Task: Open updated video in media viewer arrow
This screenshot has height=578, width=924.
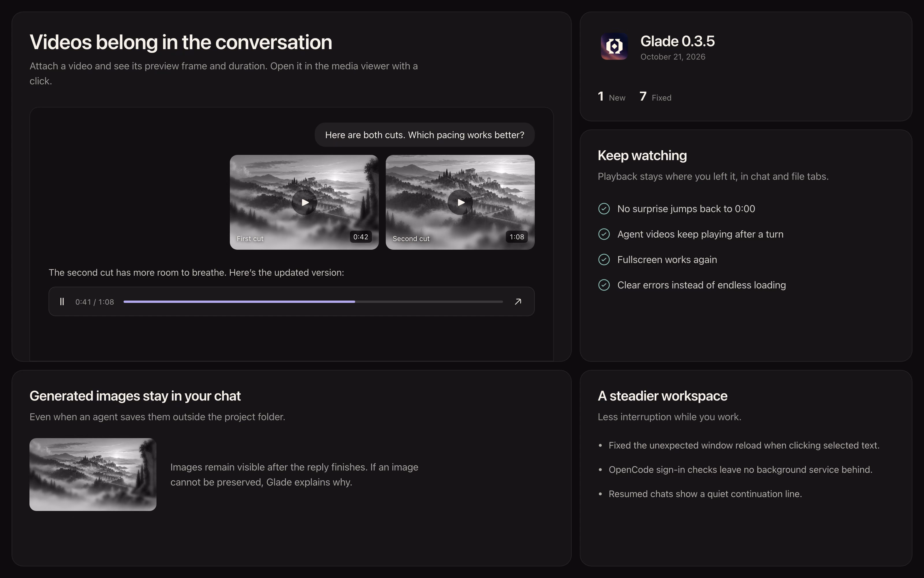Action: tap(518, 302)
